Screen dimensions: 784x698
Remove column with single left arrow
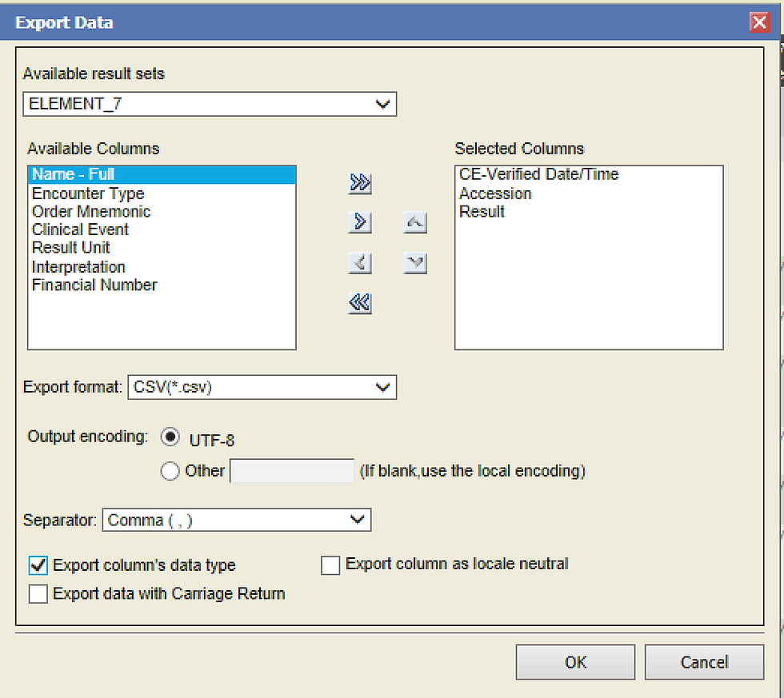[359, 262]
